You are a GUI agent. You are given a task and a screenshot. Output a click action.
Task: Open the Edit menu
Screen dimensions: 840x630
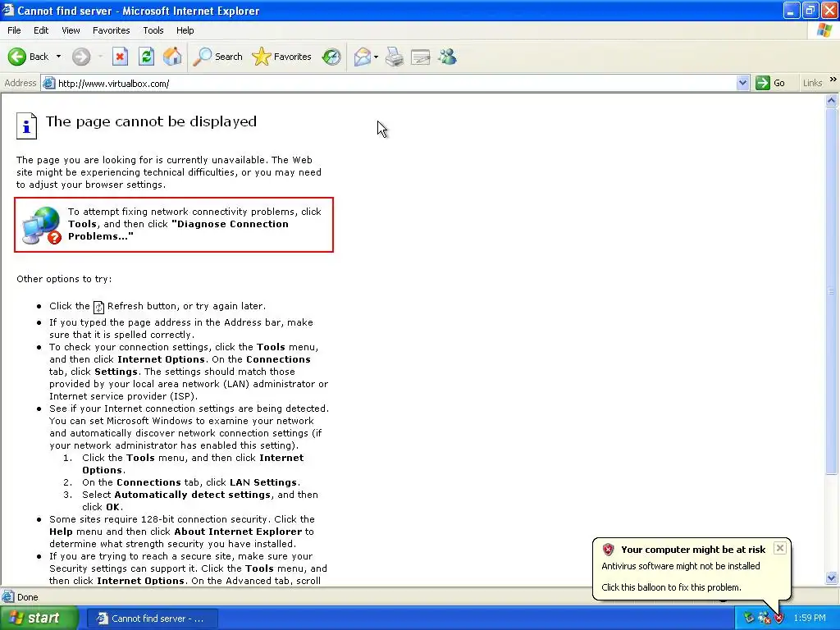pos(41,30)
